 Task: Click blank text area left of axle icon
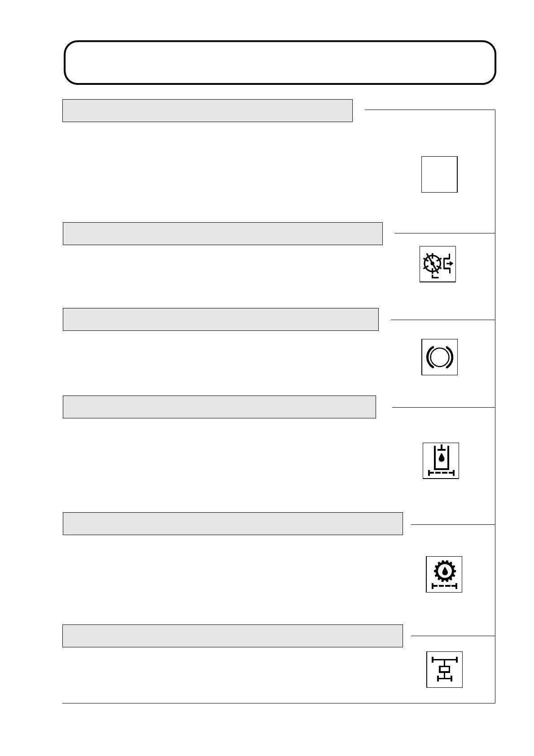click(x=224, y=673)
